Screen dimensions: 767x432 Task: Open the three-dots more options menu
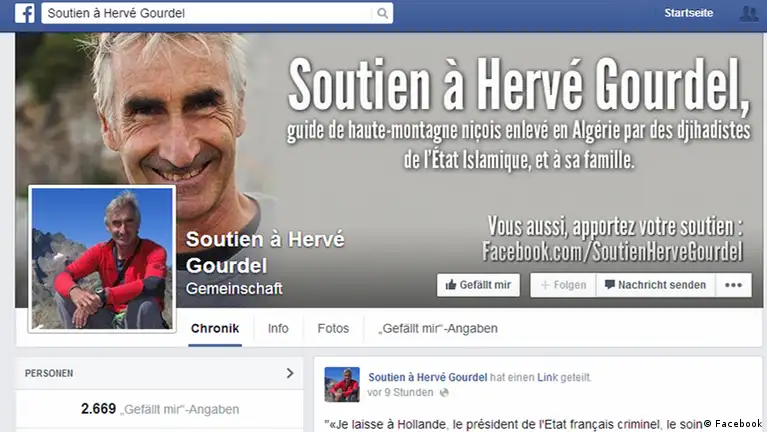[733, 285]
